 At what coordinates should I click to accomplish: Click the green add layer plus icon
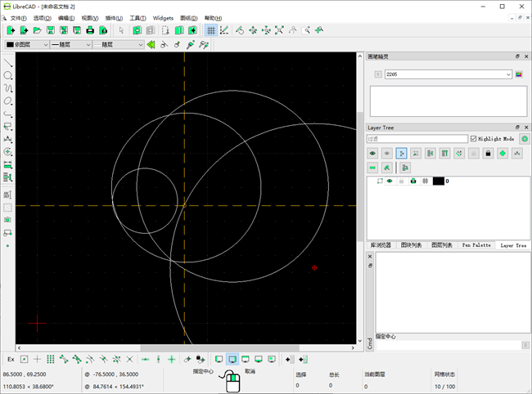(503, 153)
